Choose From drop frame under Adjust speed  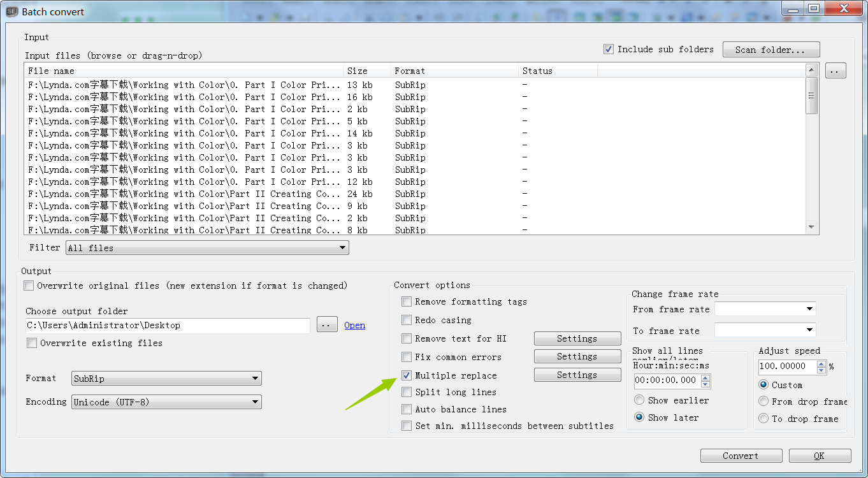(764, 401)
